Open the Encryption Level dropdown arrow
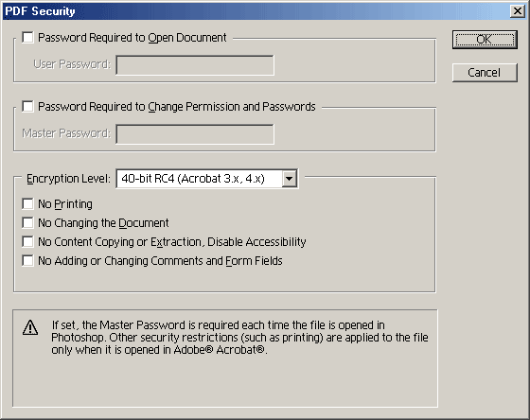Viewport: 530px width, 420px height. (x=290, y=179)
